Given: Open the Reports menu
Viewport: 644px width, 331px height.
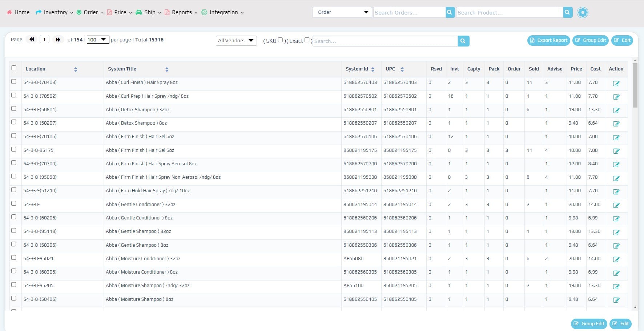Looking at the screenshot, I should pyautogui.click(x=181, y=12).
